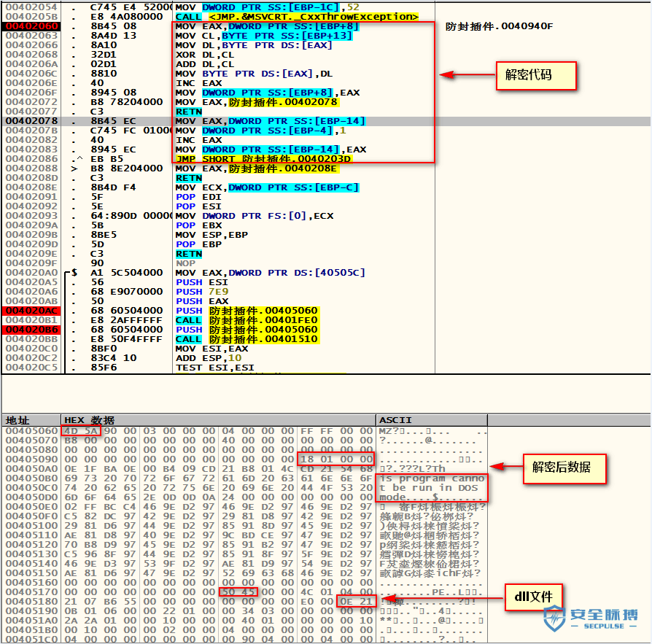Select dump row address 00405180
Screen dimensions: 652x644
click(x=31, y=602)
